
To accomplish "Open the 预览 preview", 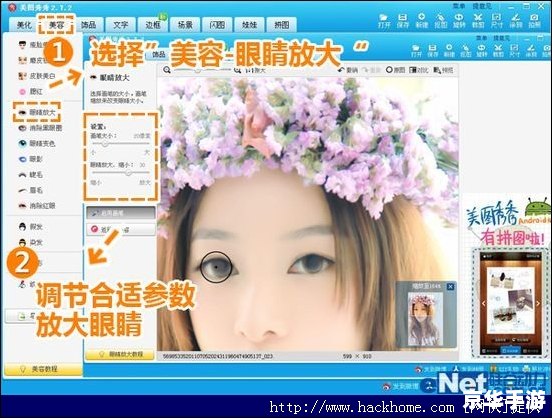I will tap(444, 70).
